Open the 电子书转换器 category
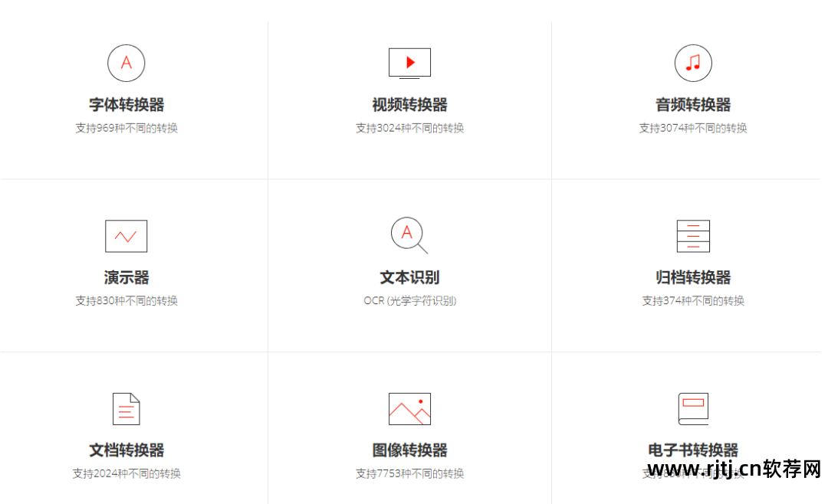The image size is (828, 504). click(x=693, y=451)
